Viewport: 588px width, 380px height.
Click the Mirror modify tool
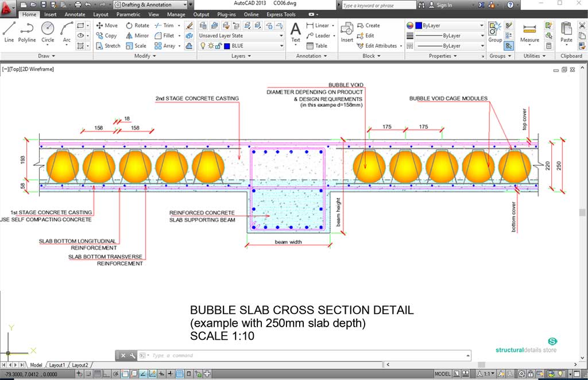tap(137, 36)
